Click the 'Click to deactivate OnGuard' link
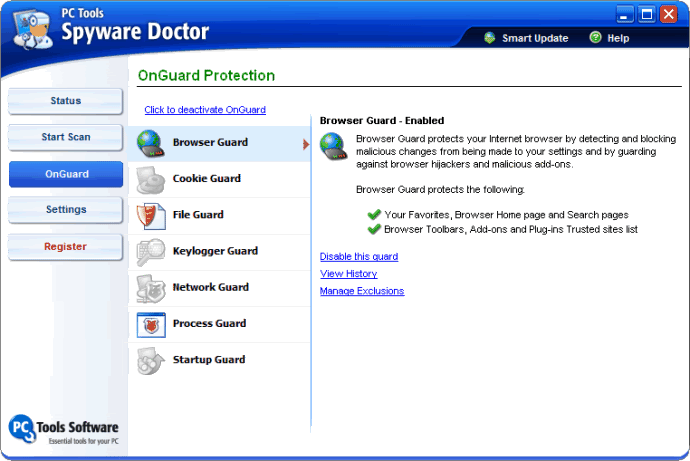This screenshot has height=461, width=690. (205, 110)
